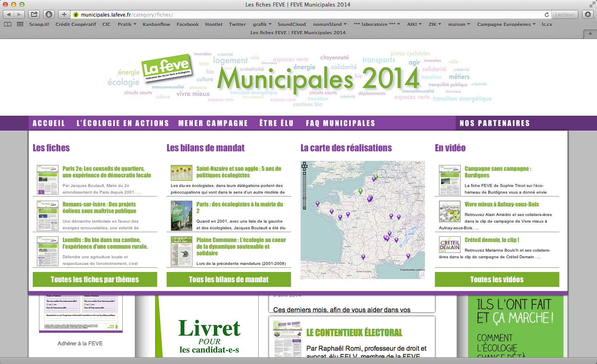Screen dimensions: 597x364
Task: Click the La feve logo
Action: 166,68
